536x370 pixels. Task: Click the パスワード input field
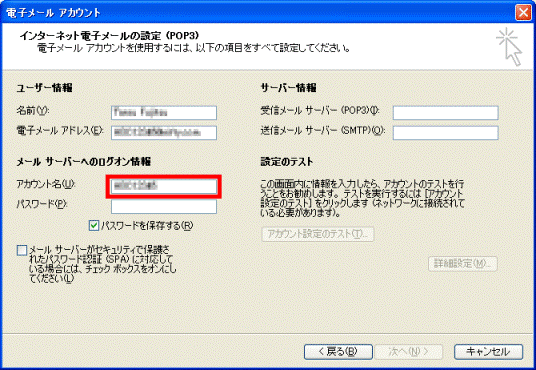pyautogui.click(x=164, y=207)
